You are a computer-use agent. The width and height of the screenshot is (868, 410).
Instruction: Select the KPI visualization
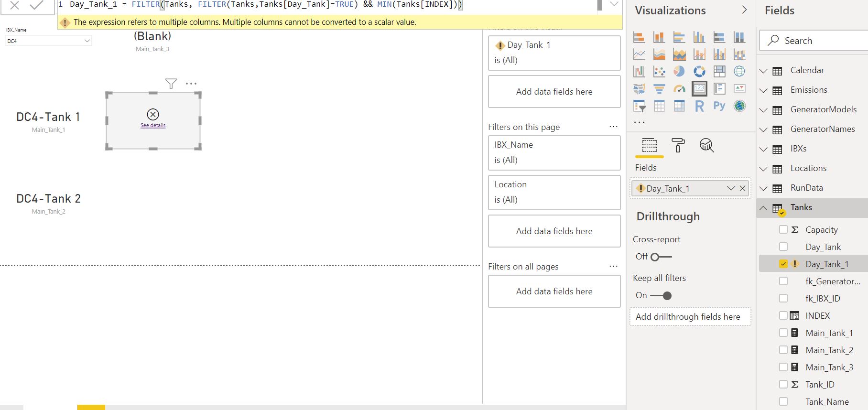[x=739, y=89]
